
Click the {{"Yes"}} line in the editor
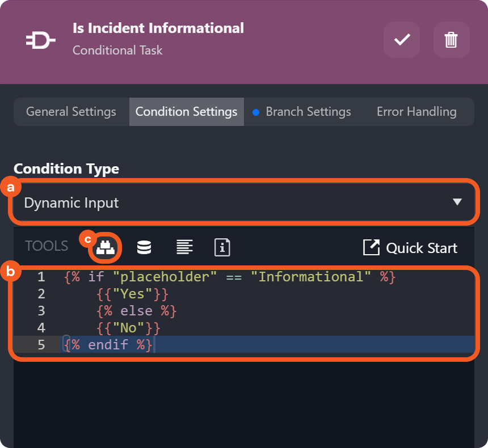pyautogui.click(x=132, y=294)
